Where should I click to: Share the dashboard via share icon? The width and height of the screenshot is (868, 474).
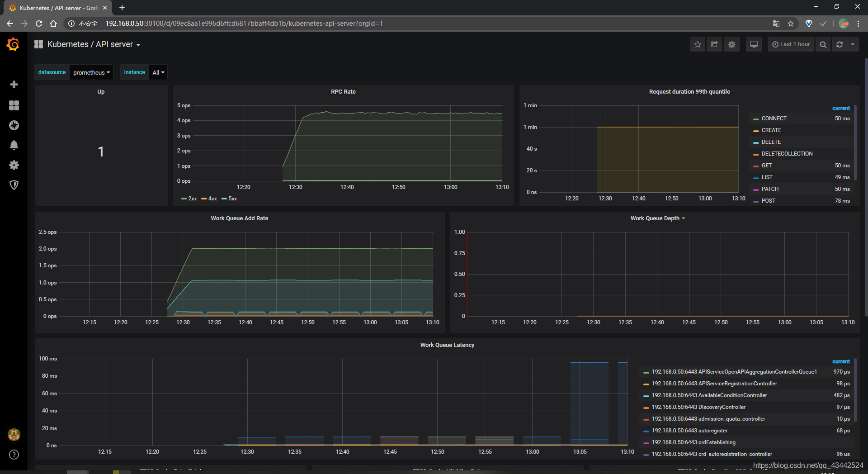pyautogui.click(x=714, y=44)
